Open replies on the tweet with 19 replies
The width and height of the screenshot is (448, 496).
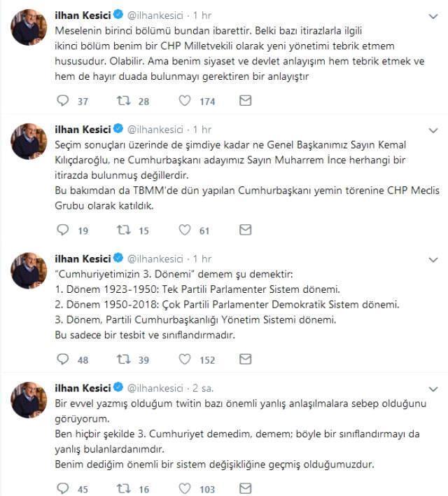(63, 230)
